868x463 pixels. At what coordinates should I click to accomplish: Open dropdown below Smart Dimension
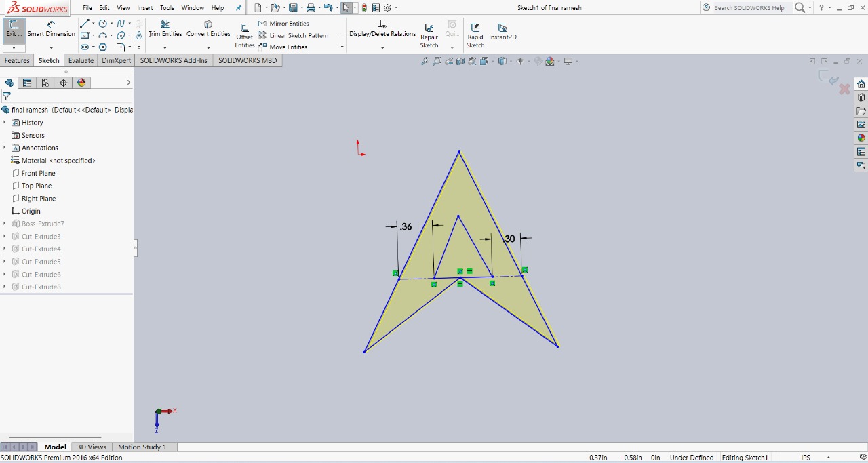coord(51,48)
